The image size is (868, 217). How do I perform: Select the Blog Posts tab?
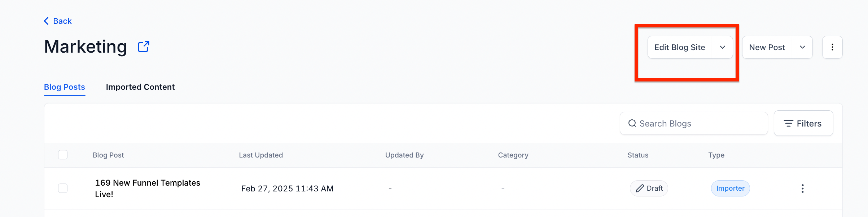[x=65, y=87]
